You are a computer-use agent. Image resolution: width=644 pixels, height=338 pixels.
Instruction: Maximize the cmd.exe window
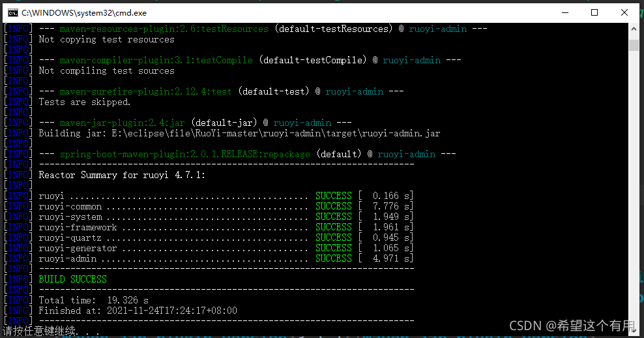click(594, 13)
